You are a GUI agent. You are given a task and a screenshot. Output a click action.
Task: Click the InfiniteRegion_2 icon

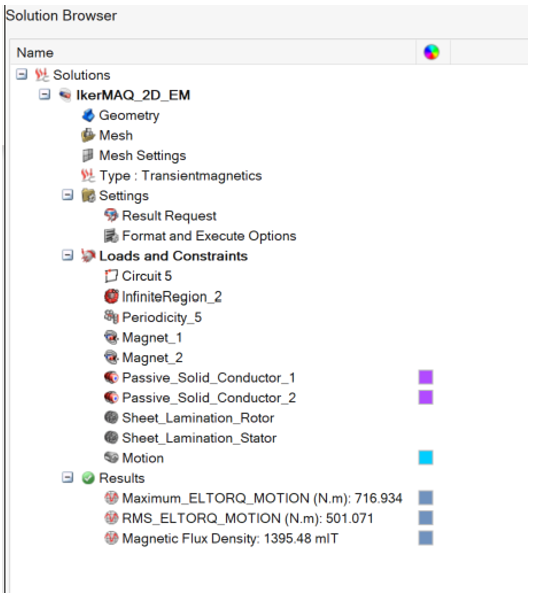[111, 296]
